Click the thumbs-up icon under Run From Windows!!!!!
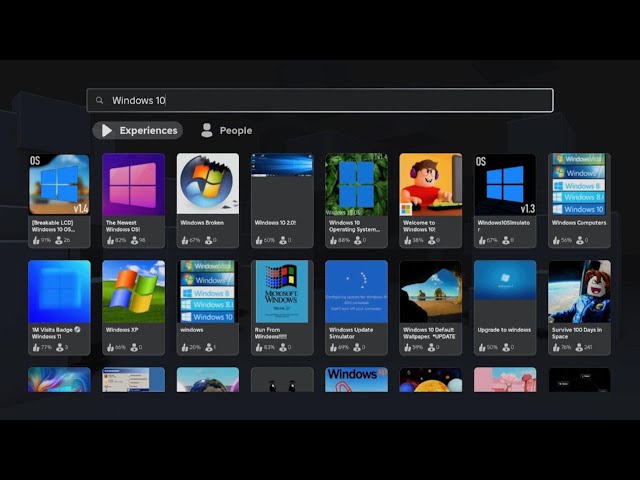The width and height of the screenshot is (640, 480). pos(259,347)
